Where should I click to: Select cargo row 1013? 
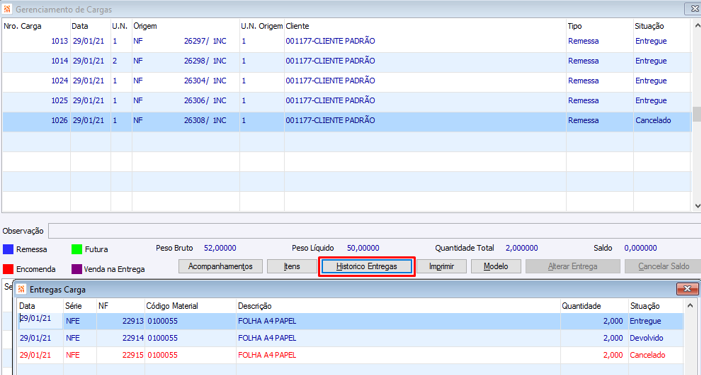coord(347,41)
